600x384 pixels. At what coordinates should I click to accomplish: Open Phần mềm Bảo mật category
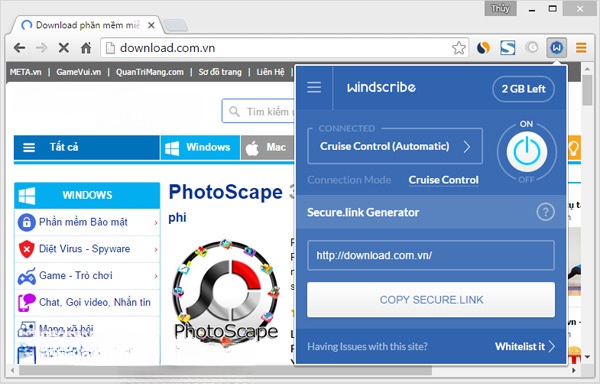87,222
